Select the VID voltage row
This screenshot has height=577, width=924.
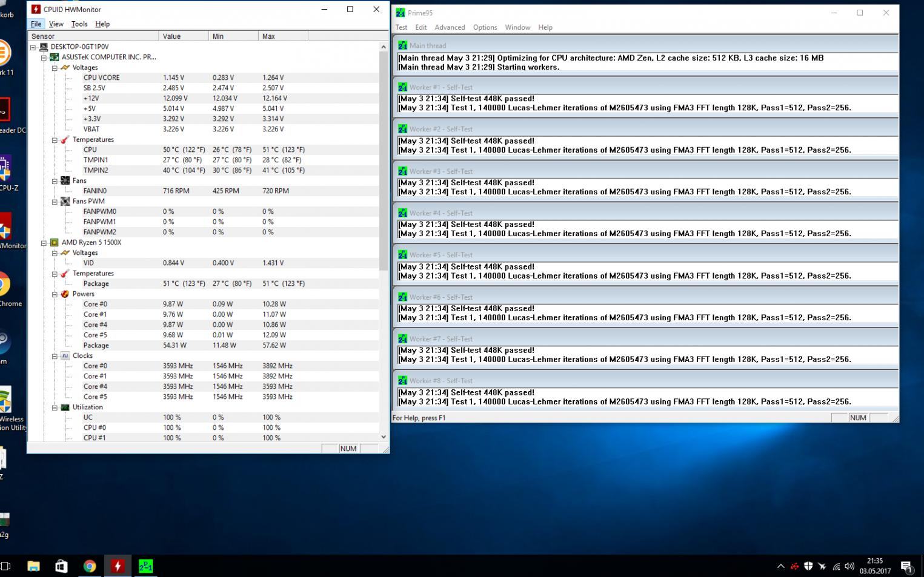coord(203,263)
